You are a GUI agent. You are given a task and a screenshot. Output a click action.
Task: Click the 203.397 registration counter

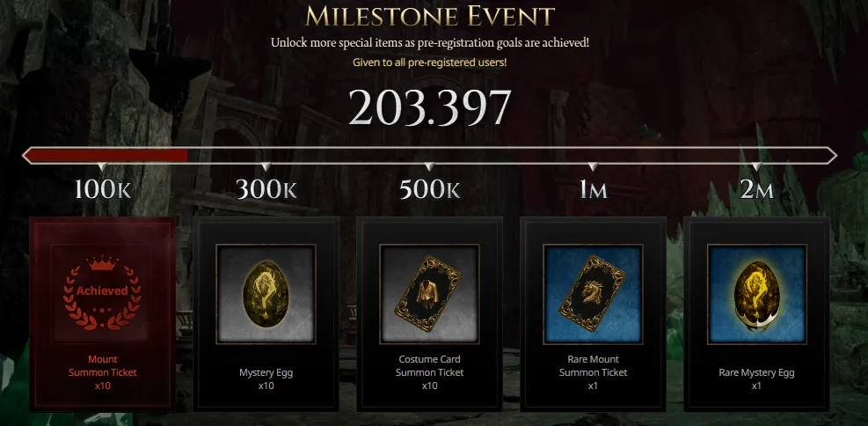pyautogui.click(x=429, y=106)
